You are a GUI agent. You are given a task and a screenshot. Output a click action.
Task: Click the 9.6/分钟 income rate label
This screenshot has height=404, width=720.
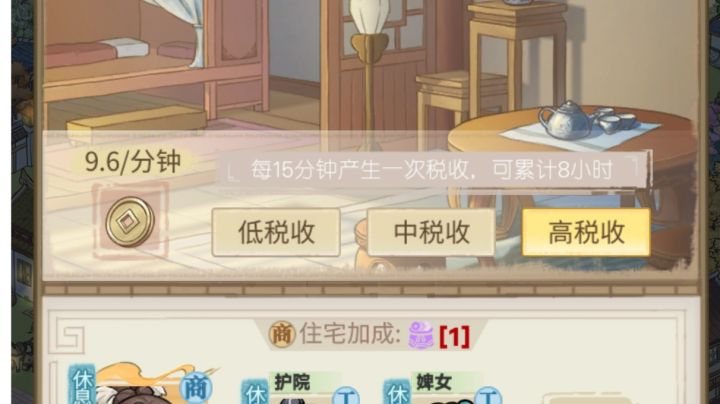[x=133, y=163]
